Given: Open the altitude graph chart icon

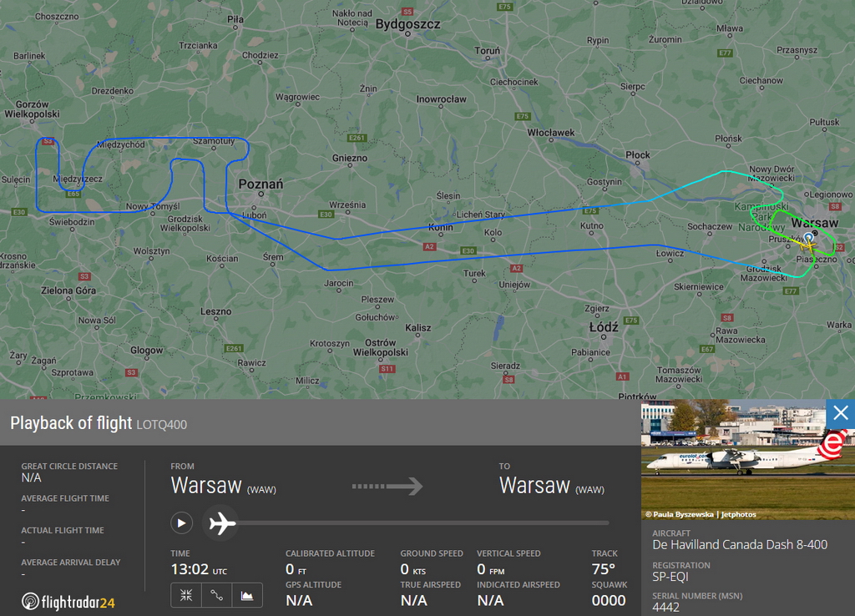Looking at the screenshot, I should click(x=247, y=595).
